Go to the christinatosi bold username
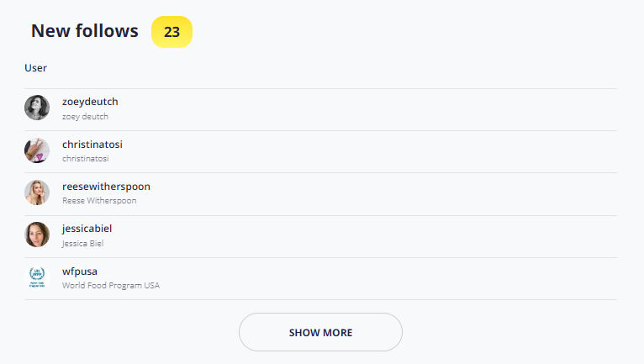The image size is (644, 364). tap(92, 145)
